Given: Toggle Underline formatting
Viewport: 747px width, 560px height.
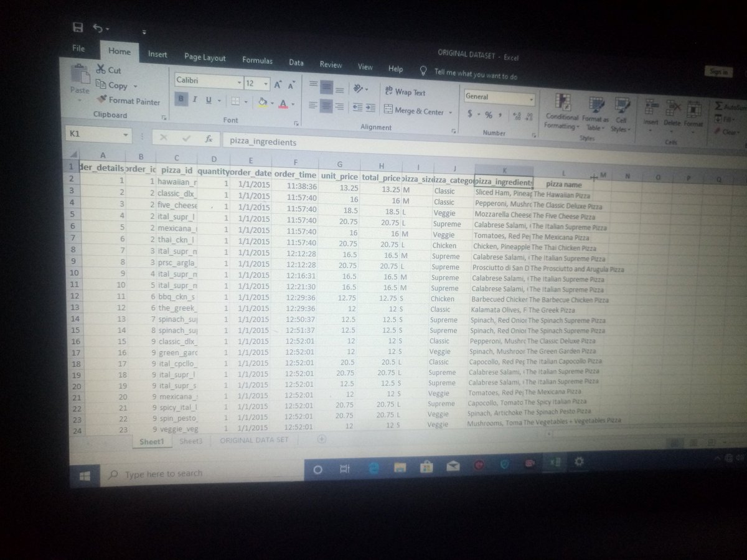Looking at the screenshot, I should (209, 100).
